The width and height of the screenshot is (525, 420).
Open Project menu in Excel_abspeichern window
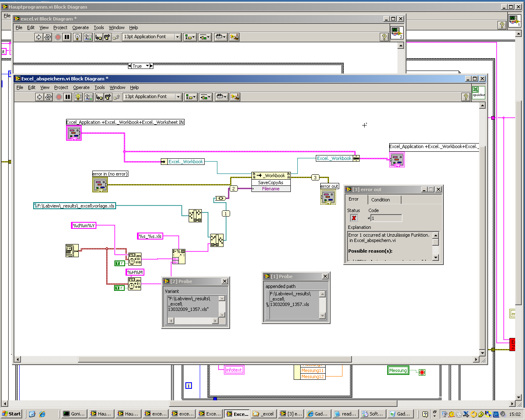(x=61, y=87)
